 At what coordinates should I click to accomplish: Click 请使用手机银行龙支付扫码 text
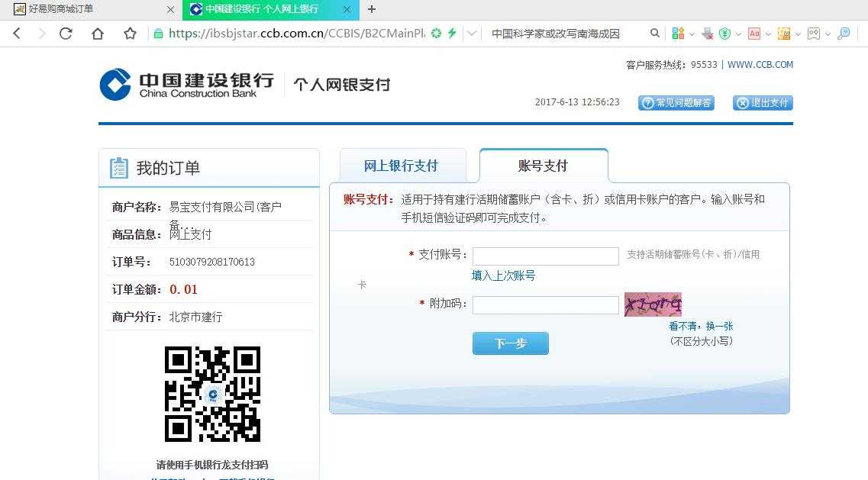coord(212,465)
